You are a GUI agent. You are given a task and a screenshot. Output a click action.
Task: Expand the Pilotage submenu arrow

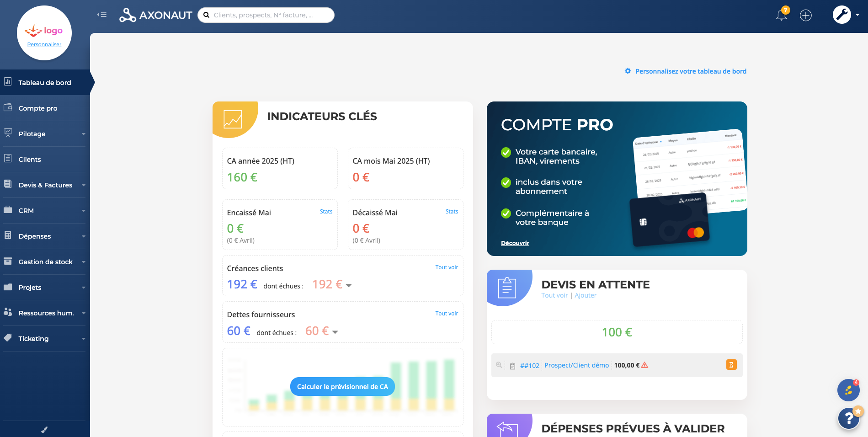tap(84, 134)
